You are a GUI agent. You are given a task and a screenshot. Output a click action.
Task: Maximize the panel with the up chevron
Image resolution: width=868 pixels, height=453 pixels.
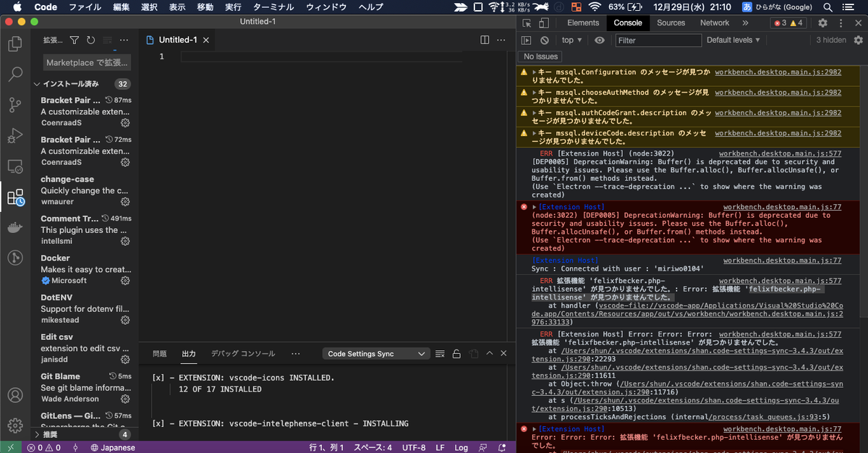tap(489, 354)
